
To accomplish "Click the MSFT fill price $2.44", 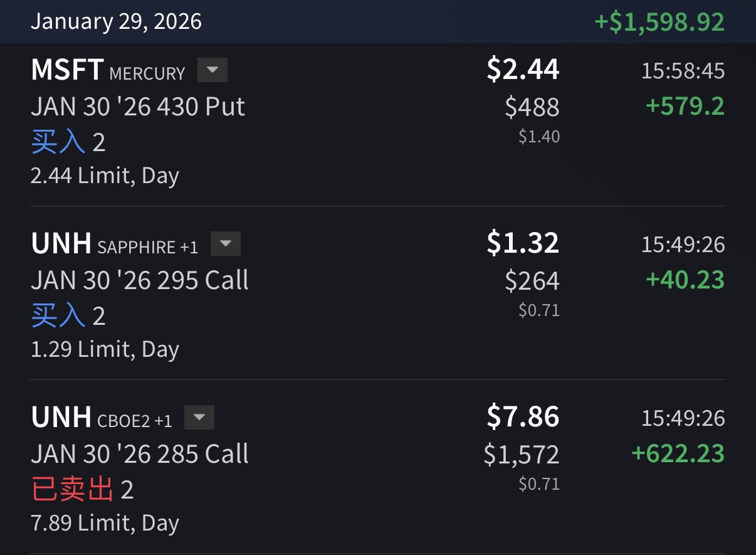I will point(523,69).
